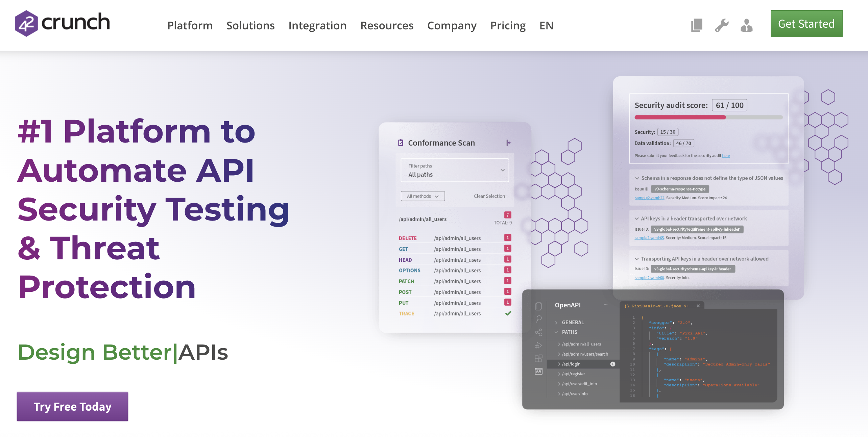Click the plus icon next to /api/login
The width and height of the screenshot is (868, 437).
point(613,364)
